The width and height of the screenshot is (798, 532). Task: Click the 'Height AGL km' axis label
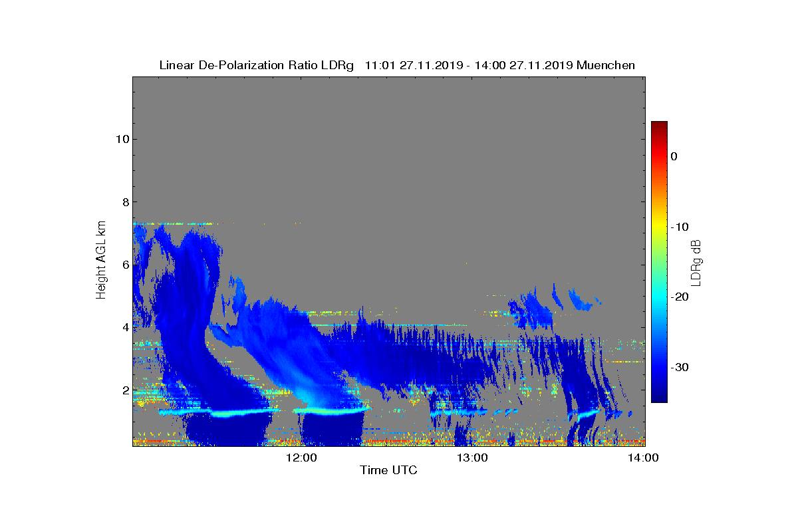tap(101, 261)
